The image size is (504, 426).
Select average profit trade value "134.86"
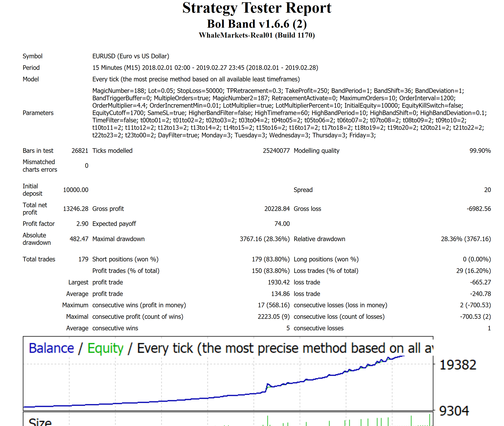click(280, 294)
